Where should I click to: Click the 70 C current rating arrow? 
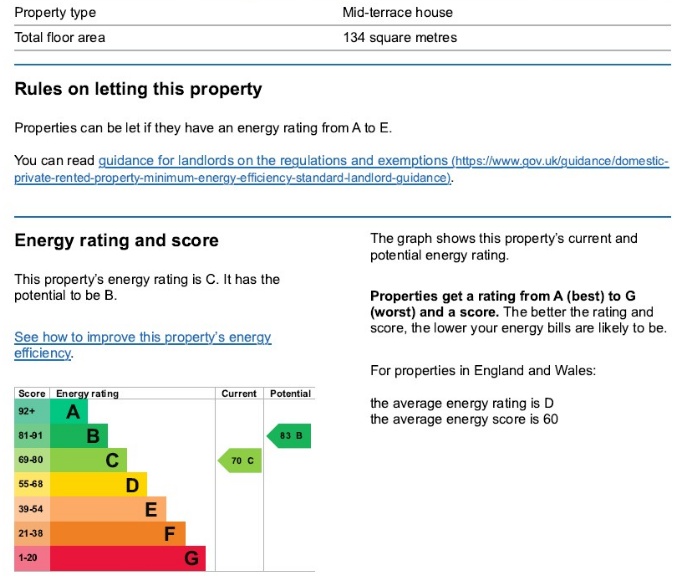point(240,460)
